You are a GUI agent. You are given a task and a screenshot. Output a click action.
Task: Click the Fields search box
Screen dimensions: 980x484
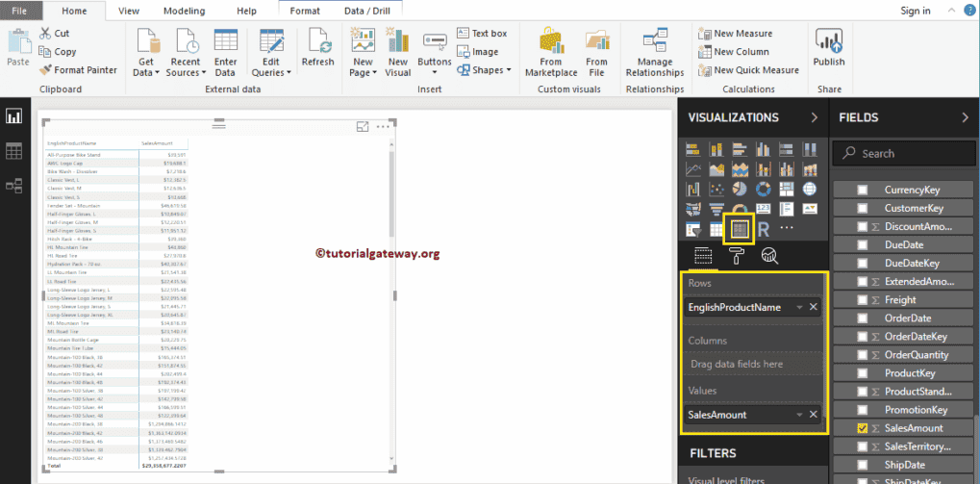[x=904, y=153]
